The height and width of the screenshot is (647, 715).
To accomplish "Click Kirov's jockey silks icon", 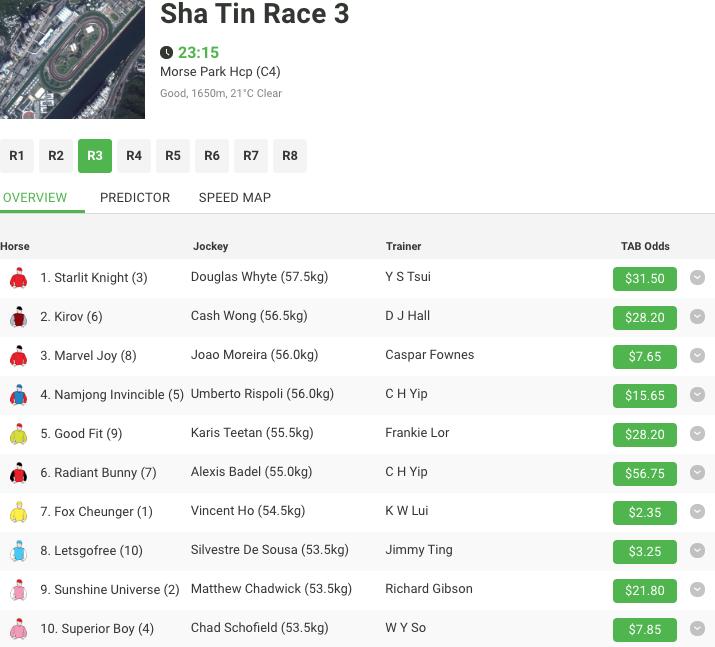I will pyautogui.click(x=18, y=317).
